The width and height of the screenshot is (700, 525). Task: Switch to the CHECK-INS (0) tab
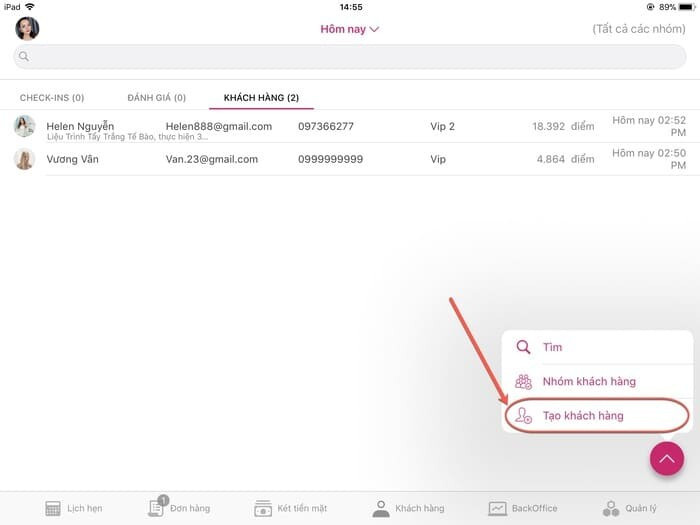pos(52,98)
